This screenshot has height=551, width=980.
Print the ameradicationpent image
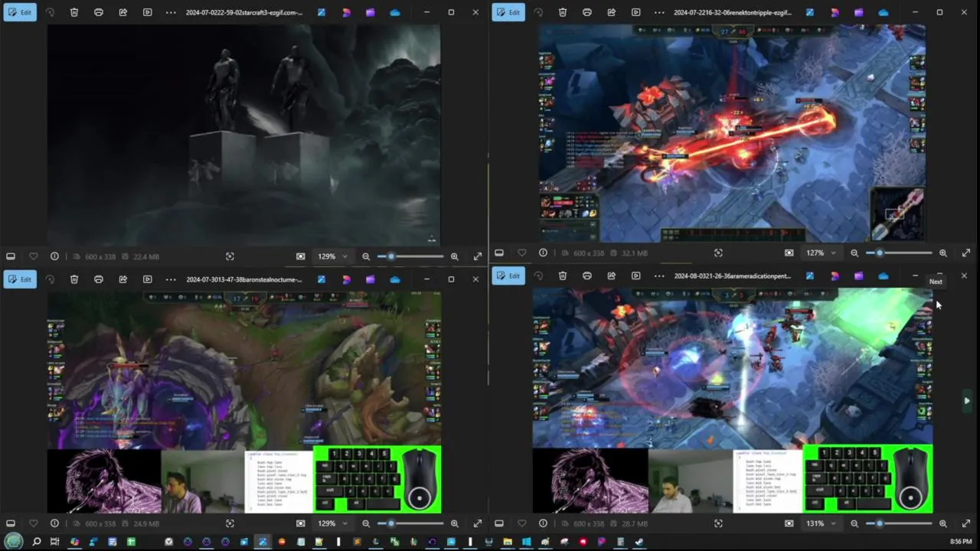click(587, 275)
